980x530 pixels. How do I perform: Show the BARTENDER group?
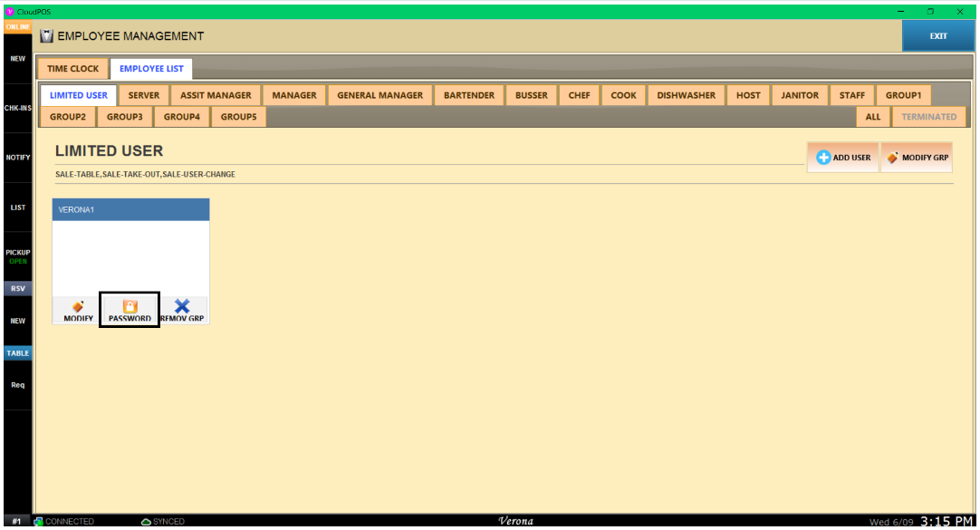[x=469, y=95]
